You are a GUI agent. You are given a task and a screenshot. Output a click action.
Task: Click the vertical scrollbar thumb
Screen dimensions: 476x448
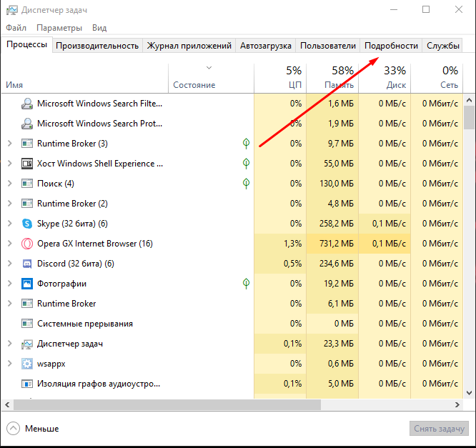[x=469, y=117]
